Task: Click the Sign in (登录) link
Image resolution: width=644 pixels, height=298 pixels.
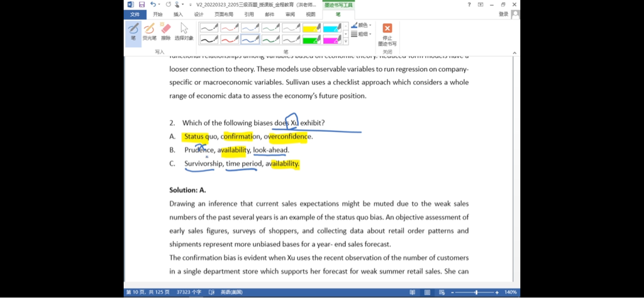Action: [x=504, y=14]
